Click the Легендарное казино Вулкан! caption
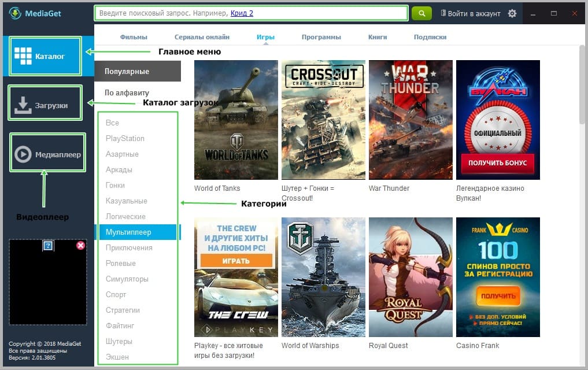 click(x=490, y=193)
